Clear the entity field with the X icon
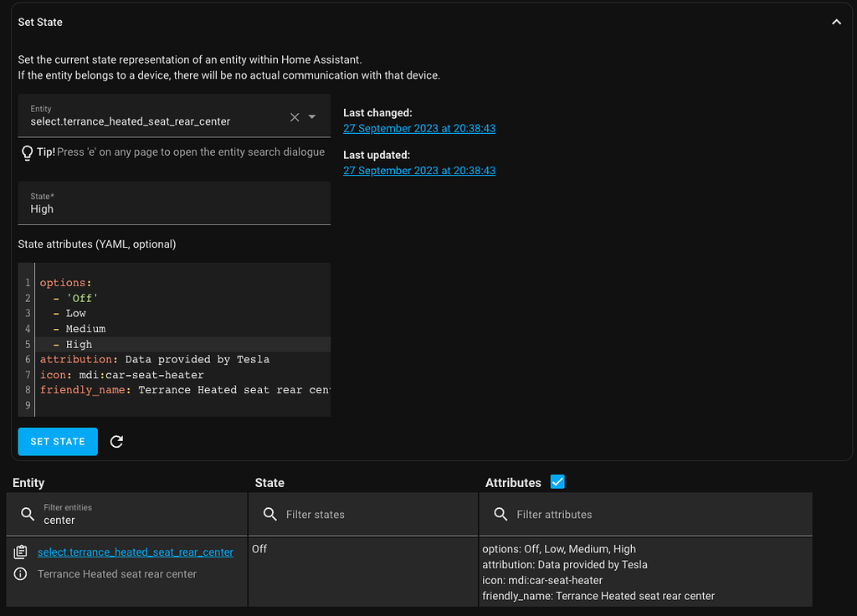 pyautogui.click(x=293, y=117)
